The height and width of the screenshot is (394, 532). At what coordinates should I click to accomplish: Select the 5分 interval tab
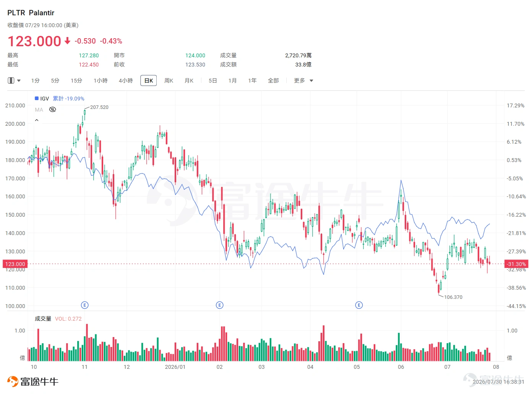coord(55,81)
